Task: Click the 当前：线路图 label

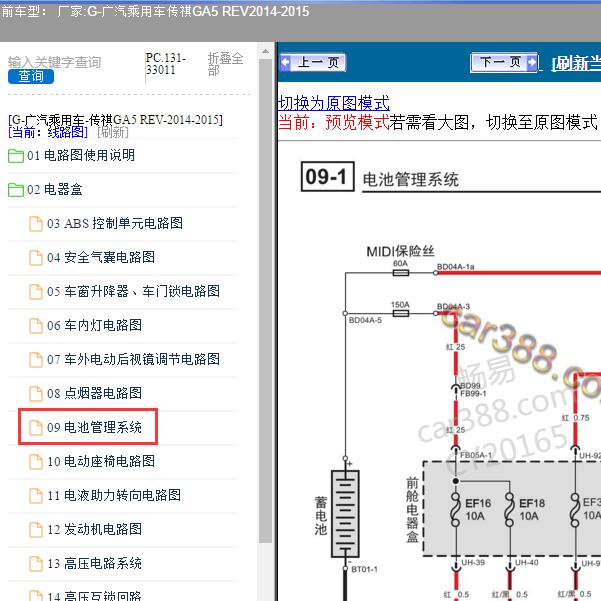Action: (x=48, y=133)
